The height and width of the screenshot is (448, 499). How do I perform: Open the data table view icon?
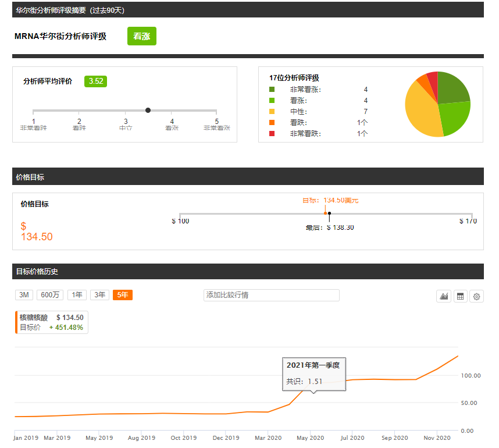460,297
